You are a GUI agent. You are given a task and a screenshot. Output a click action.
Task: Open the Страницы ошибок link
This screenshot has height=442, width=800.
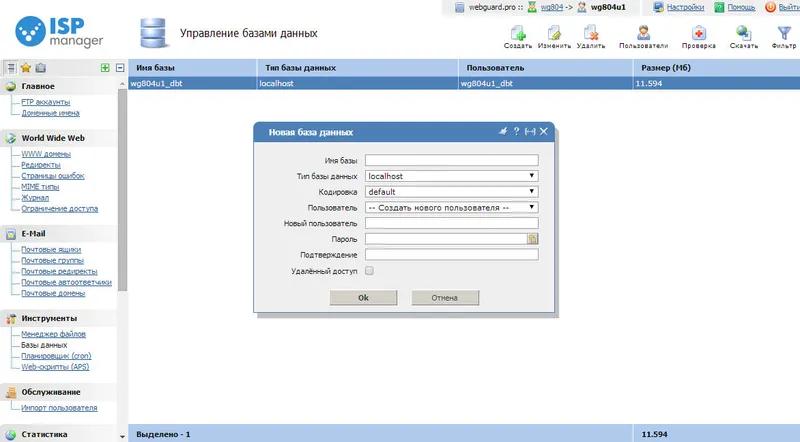point(53,176)
